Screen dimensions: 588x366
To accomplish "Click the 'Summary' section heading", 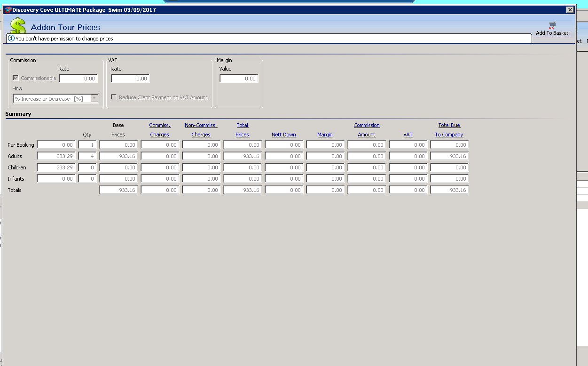I will (x=18, y=114).
